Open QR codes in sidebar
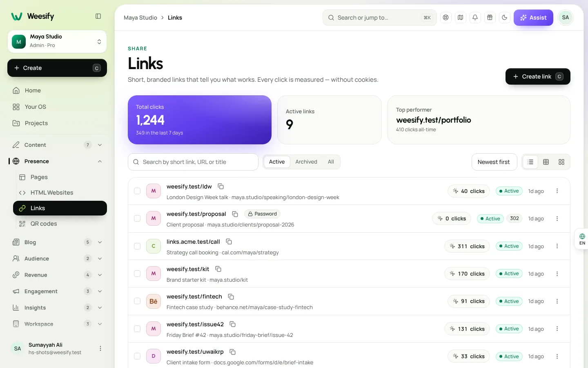588x368 pixels. (x=60, y=224)
